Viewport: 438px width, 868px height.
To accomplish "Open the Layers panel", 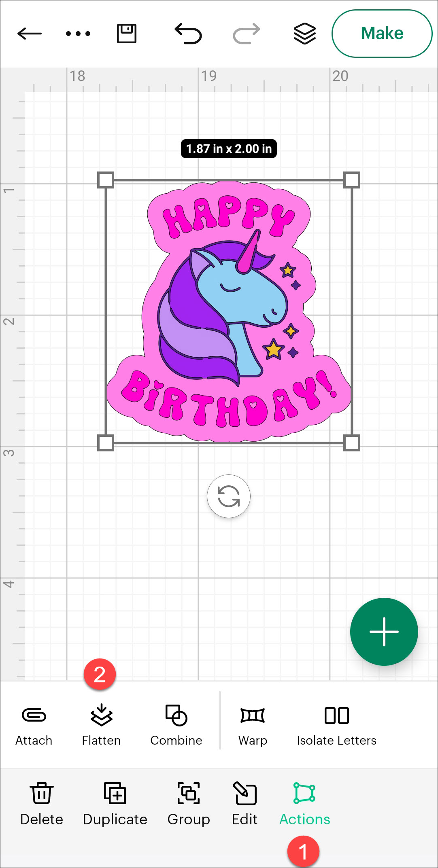I will click(304, 34).
